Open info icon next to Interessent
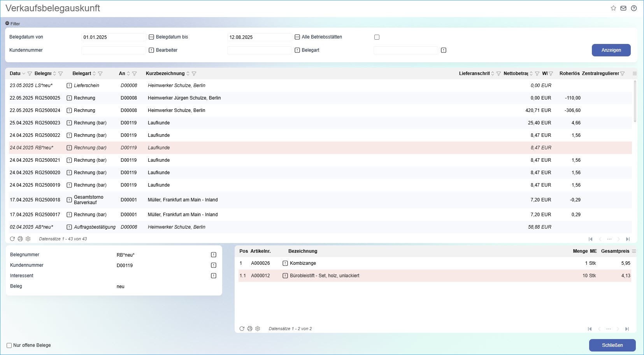644x355 pixels. tap(214, 276)
